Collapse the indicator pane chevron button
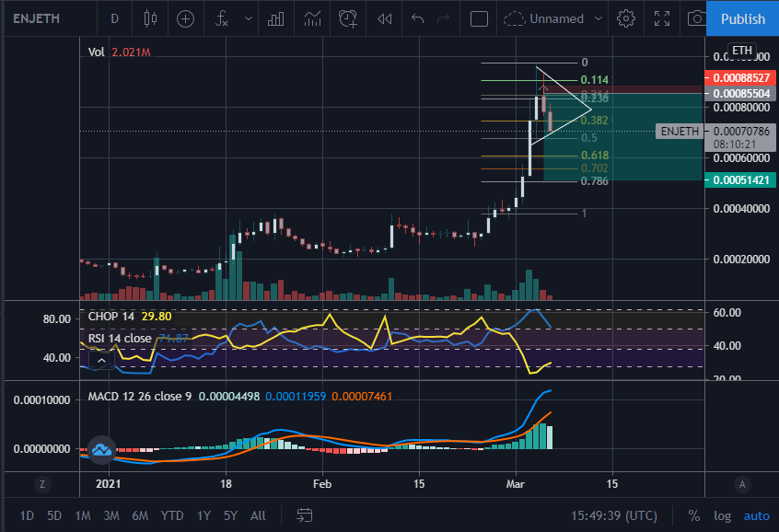The width and height of the screenshot is (779, 532). (x=101, y=361)
